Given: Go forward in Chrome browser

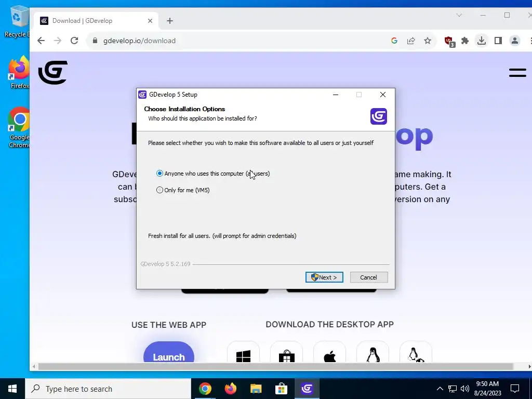Looking at the screenshot, I should point(58,41).
